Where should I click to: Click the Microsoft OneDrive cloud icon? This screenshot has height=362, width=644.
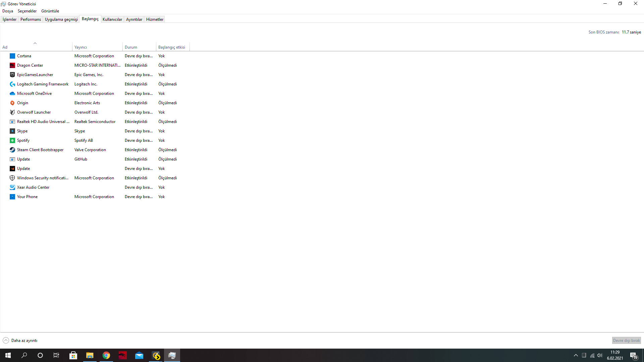(x=12, y=94)
